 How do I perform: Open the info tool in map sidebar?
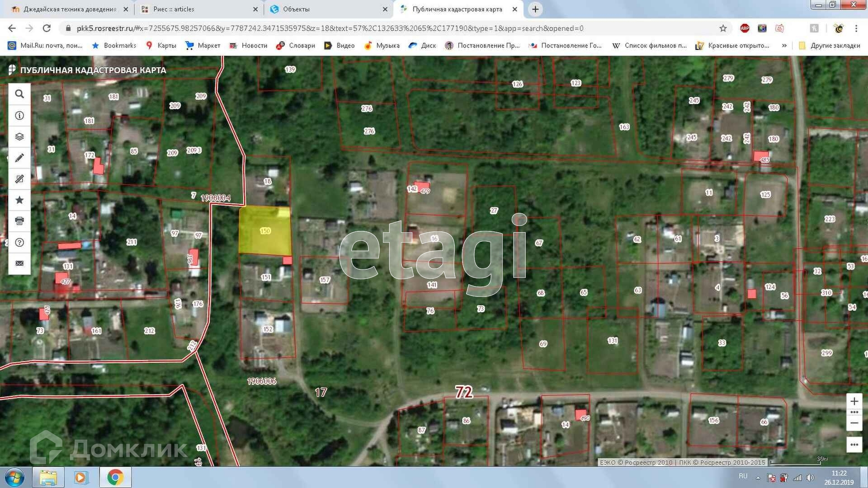pos(19,116)
